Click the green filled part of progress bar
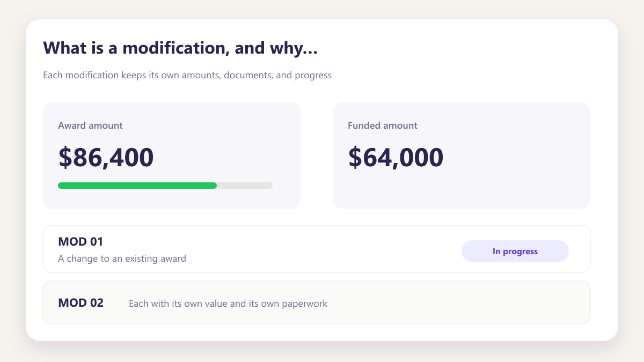This screenshot has width=644, height=362. 137,186
